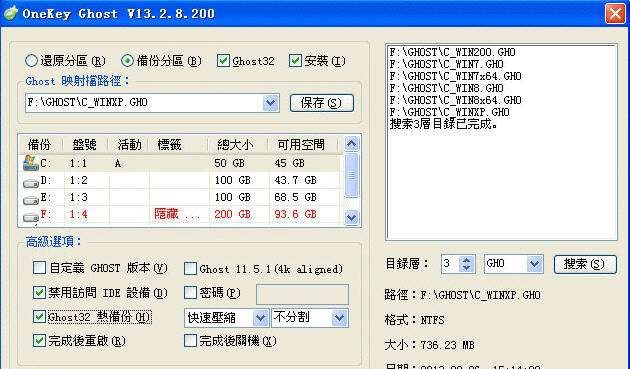Select F:\GHOST\C_WINXP.GHO in results list
The width and height of the screenshot is (630, 369).
(x=449, y=112)
